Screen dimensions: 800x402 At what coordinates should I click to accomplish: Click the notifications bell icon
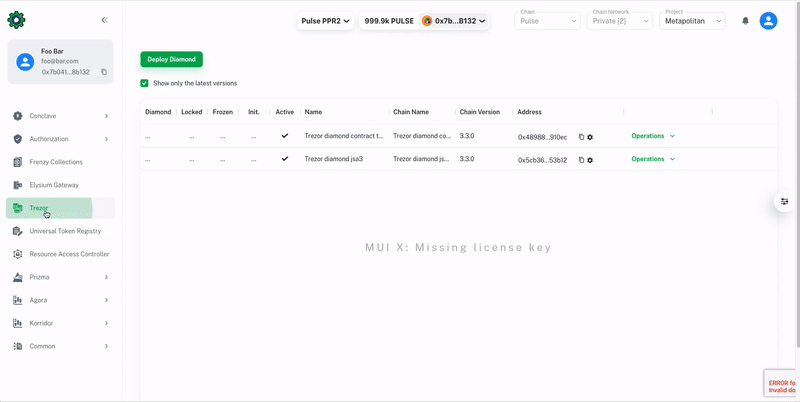(745, 21)
